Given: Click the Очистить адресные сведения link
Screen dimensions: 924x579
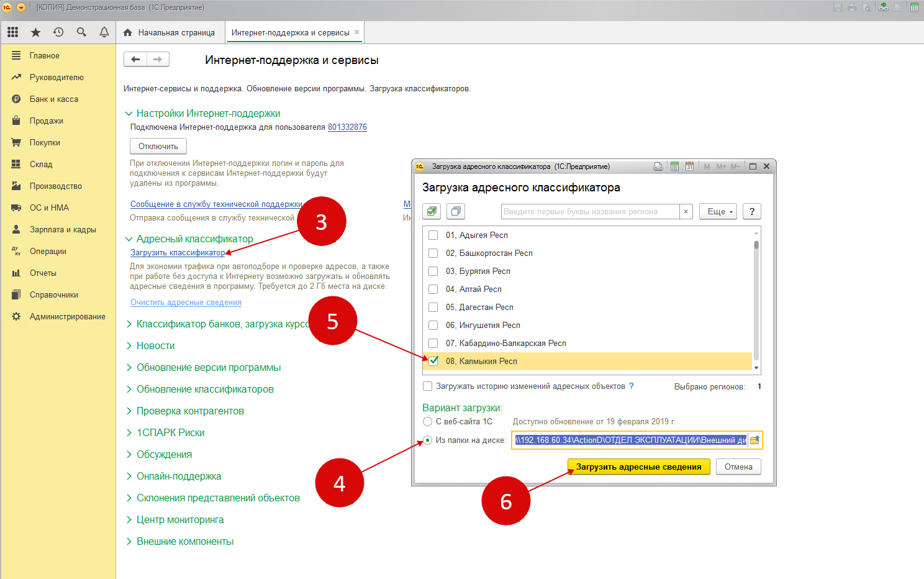Looking at the screenshot, I should (x=185, y=302).
